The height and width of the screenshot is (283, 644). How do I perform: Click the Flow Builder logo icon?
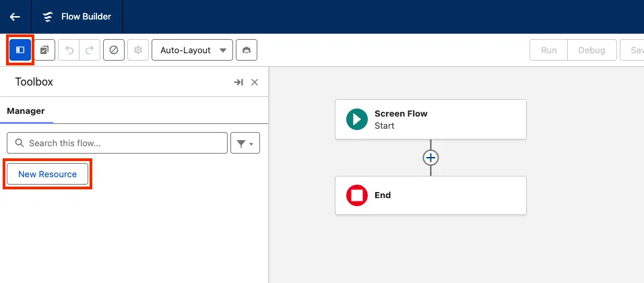click(48, 17)
